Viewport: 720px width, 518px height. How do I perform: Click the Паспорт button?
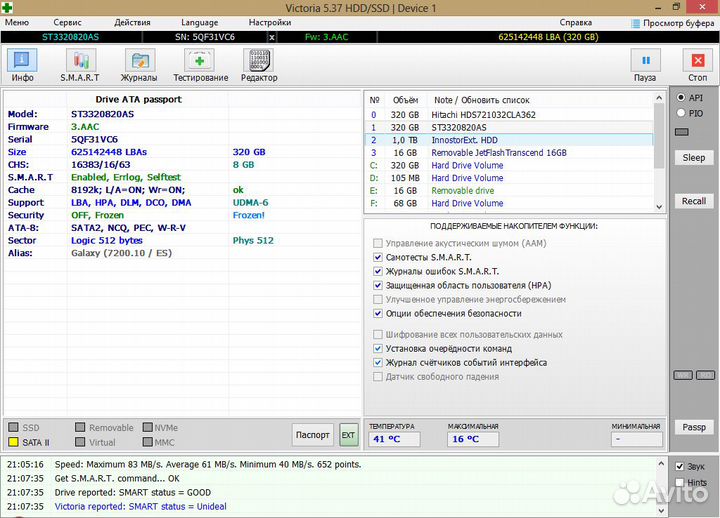[313, 435]
